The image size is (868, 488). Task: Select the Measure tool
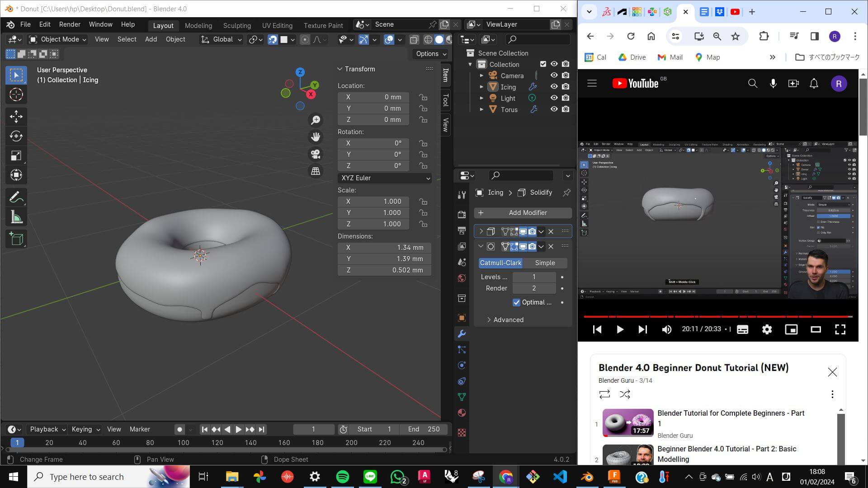16,217
